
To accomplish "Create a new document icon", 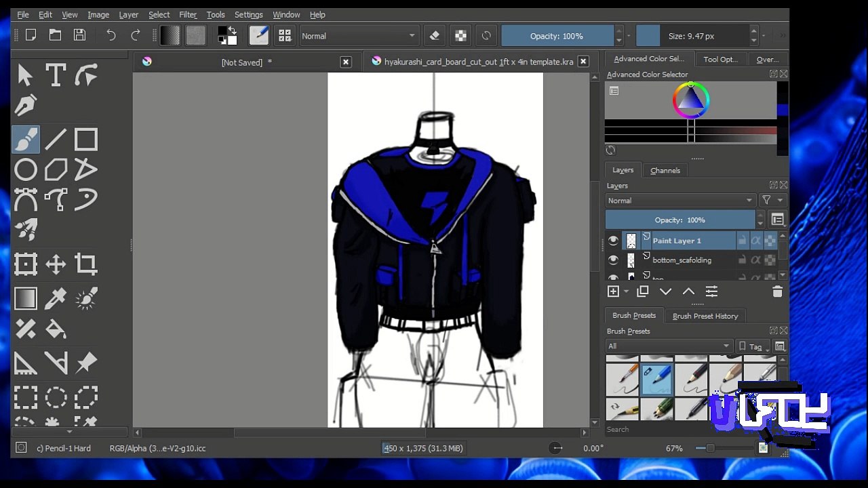I will (31, 35).
